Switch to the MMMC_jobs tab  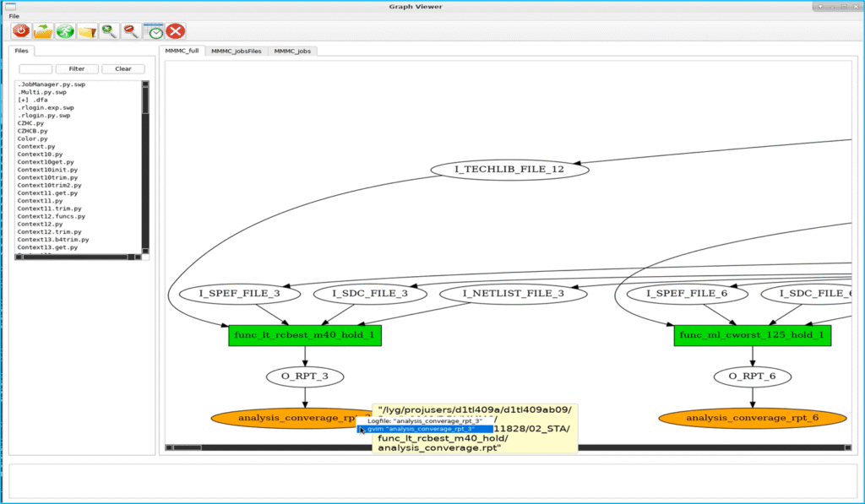[292, 51]
